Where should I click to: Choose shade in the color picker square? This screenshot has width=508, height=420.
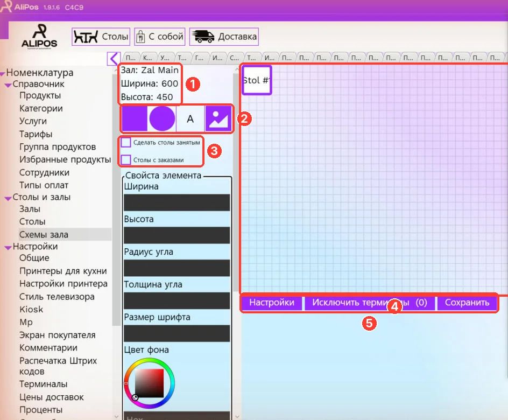click(150, 383)
